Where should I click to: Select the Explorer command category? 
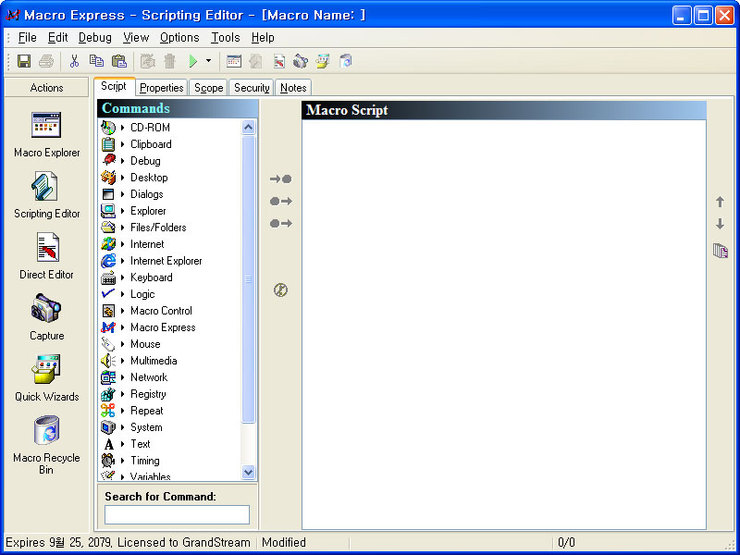click(x=148, y=210)
